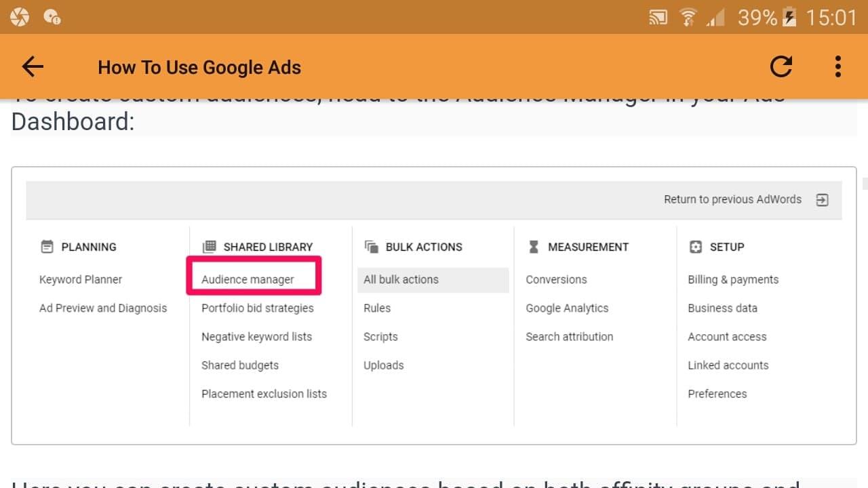Screen dimensions: 868x488
Task: Tap the word Dashboard: in the article
Action: coord(73,122)
